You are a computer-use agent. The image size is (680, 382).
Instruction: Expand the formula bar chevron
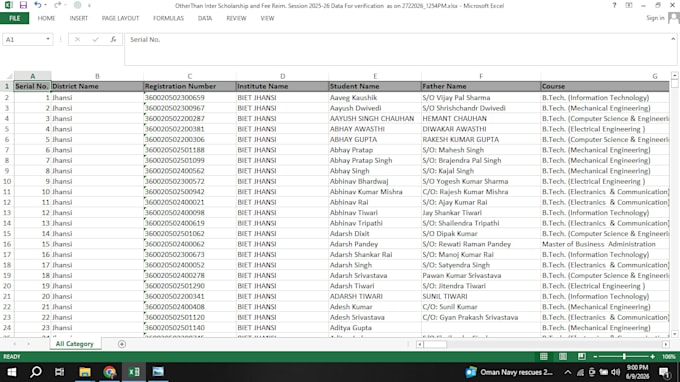673,39
